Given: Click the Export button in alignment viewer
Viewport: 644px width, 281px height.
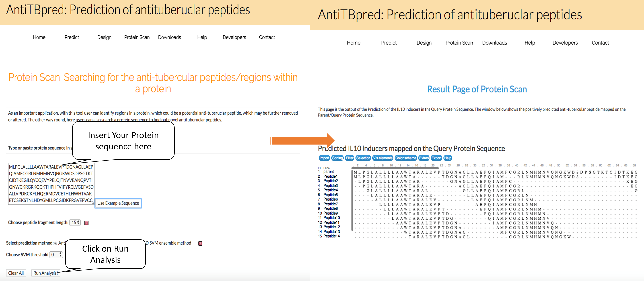Looking at the screenshot, I should tap(436, 158).
